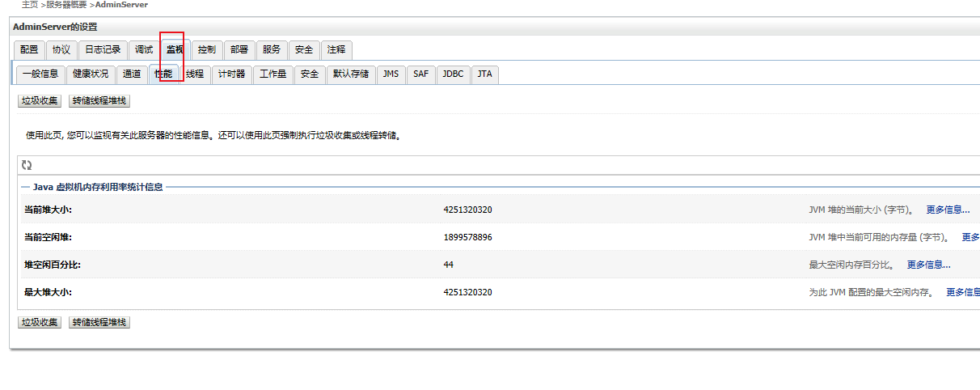
Task: Click the 最大堆大小 value 4251320320
Action: tap(467, 292)
